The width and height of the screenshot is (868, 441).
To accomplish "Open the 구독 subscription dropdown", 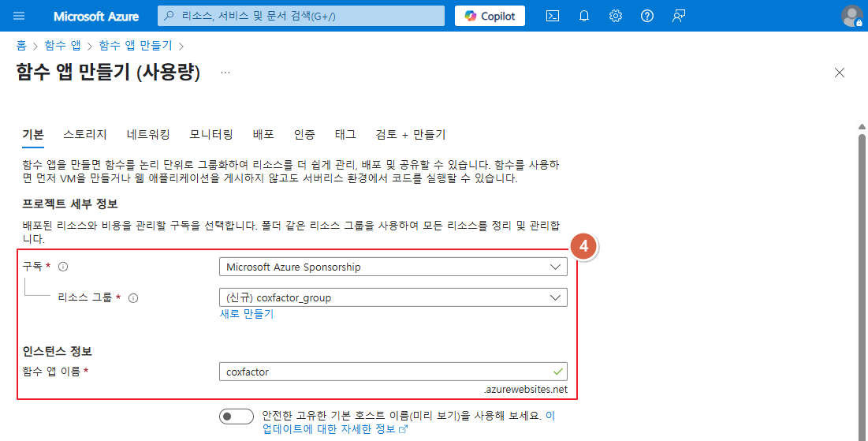I will 393,267.
